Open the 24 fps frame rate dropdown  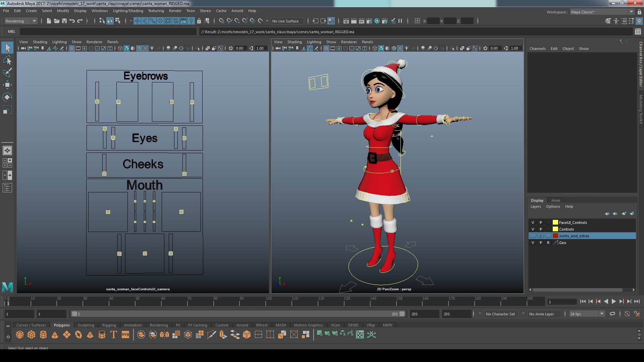587,314
